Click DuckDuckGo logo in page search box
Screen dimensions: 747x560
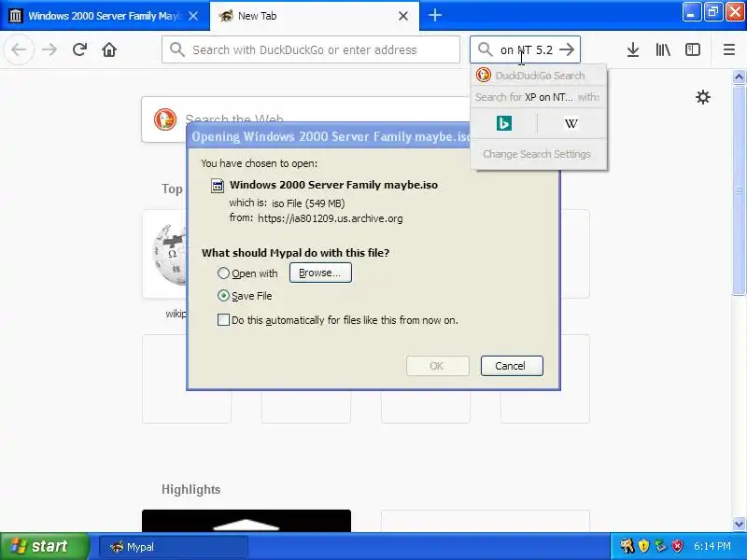pos(165,119)
